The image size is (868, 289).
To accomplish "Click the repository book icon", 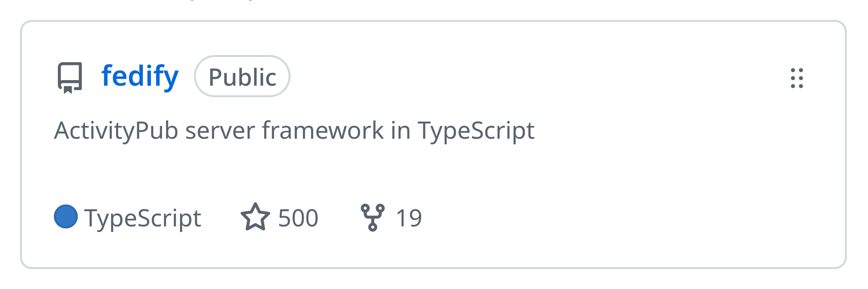I will [70, 77].
